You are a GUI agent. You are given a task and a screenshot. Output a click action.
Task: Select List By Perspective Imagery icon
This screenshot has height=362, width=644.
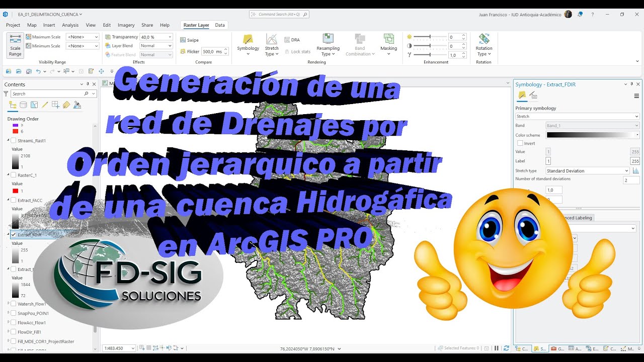(x=77, y=105)
